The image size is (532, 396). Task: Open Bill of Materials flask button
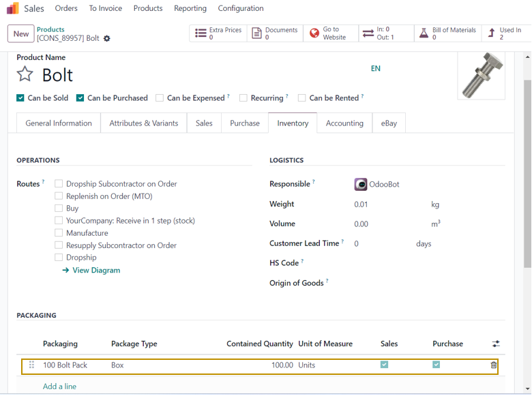point(447,33)
